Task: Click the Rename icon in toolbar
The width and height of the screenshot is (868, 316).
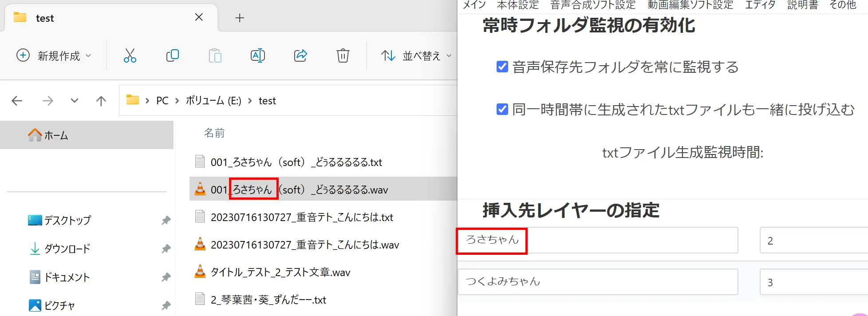Action: [257, 55]
